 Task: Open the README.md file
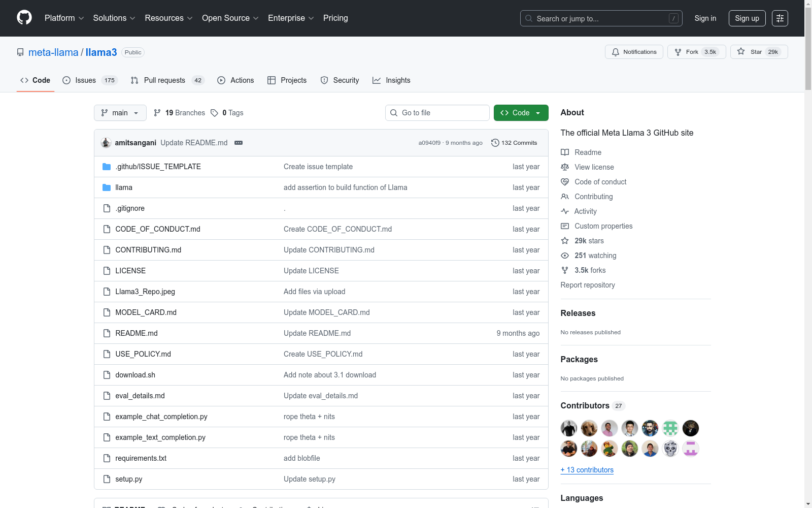137,333
